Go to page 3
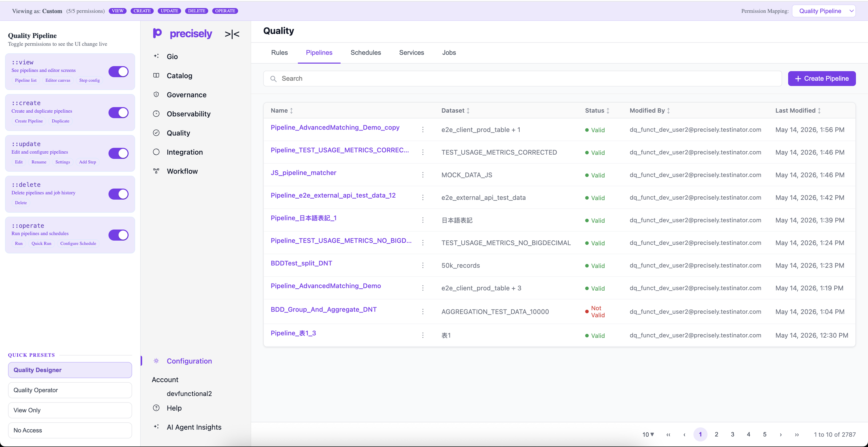 click(733, 434)
